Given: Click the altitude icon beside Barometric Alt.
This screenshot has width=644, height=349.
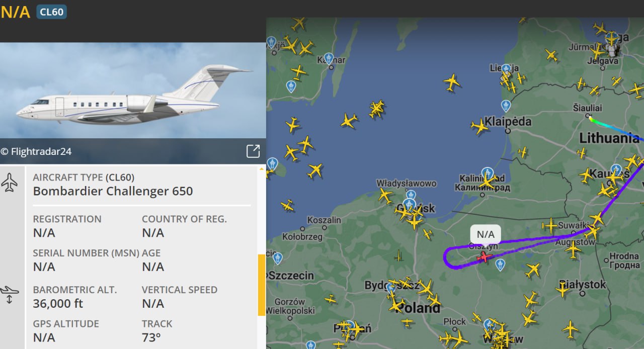Looking at the screenshot, I should click(10, 294).
